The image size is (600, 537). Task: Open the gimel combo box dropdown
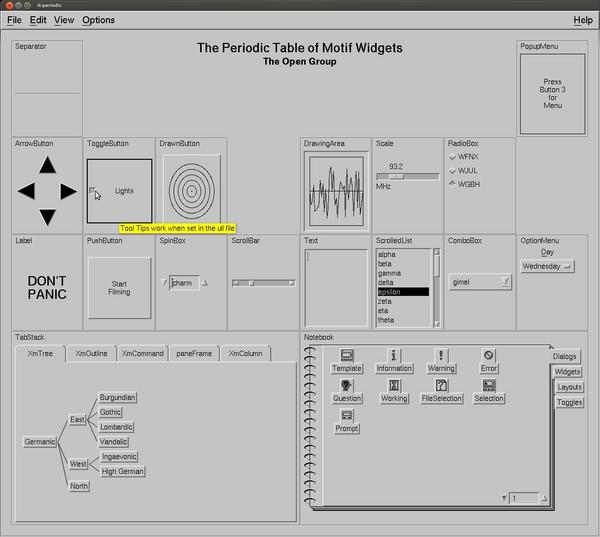(x=505, y=282)
